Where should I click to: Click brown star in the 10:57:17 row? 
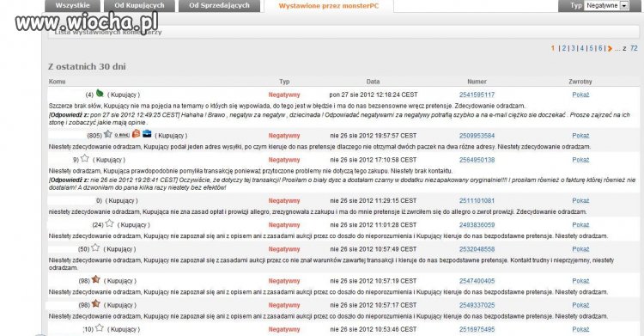(95, 304)
